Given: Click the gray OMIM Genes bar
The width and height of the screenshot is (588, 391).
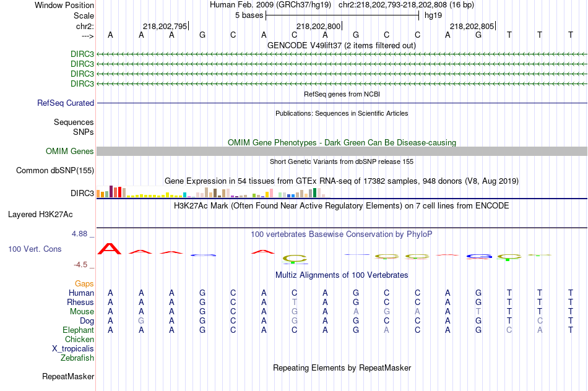Looking at the screenshot, I should pyautogui.click(x=342, y=151).
